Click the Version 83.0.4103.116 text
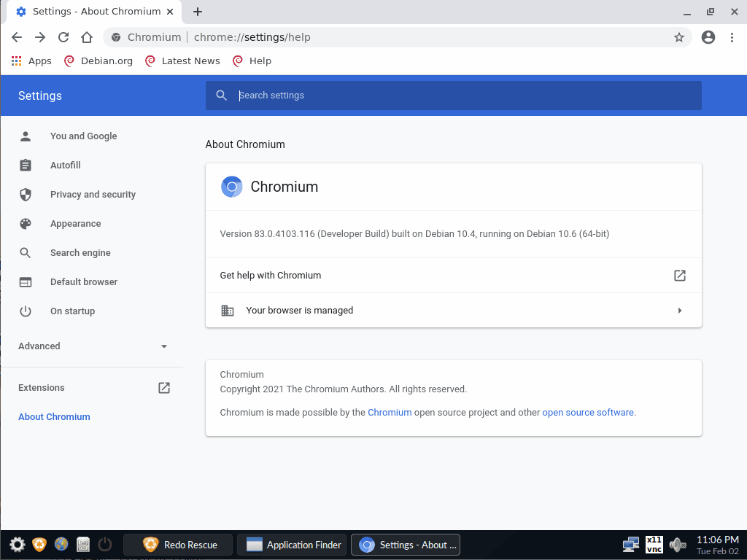The width and height of the screenshot is (747, 560). tap(414, 234)
